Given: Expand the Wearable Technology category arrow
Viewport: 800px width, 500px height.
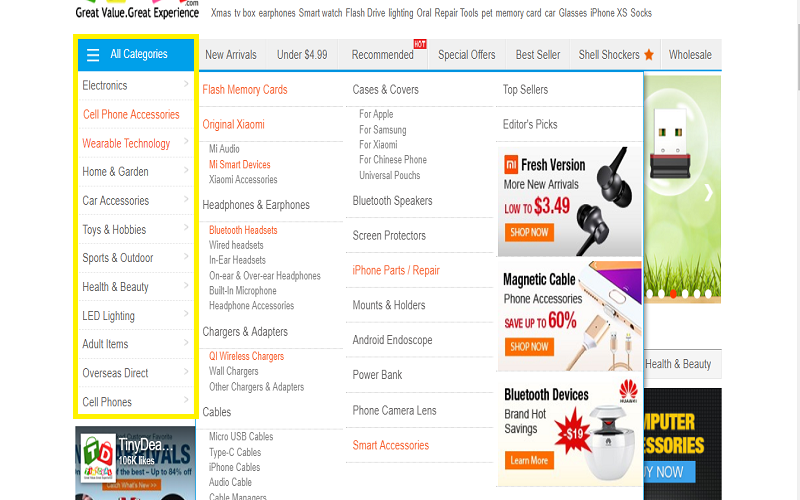Looking at the screenshot, I should point(186,141).
